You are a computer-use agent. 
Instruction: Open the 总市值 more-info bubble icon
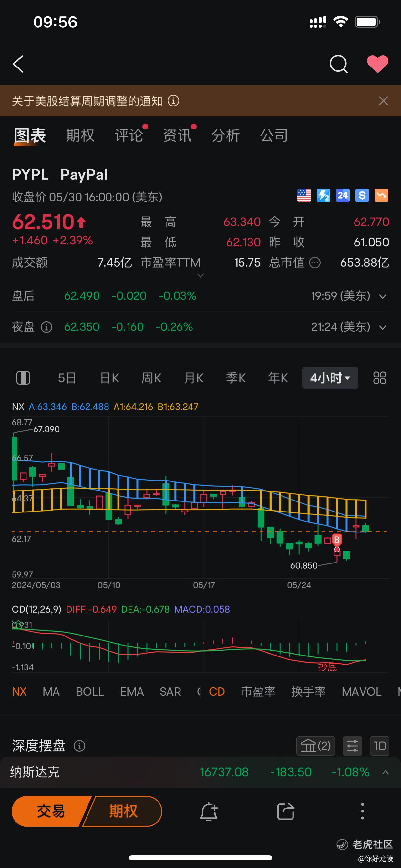pos(315,263)
